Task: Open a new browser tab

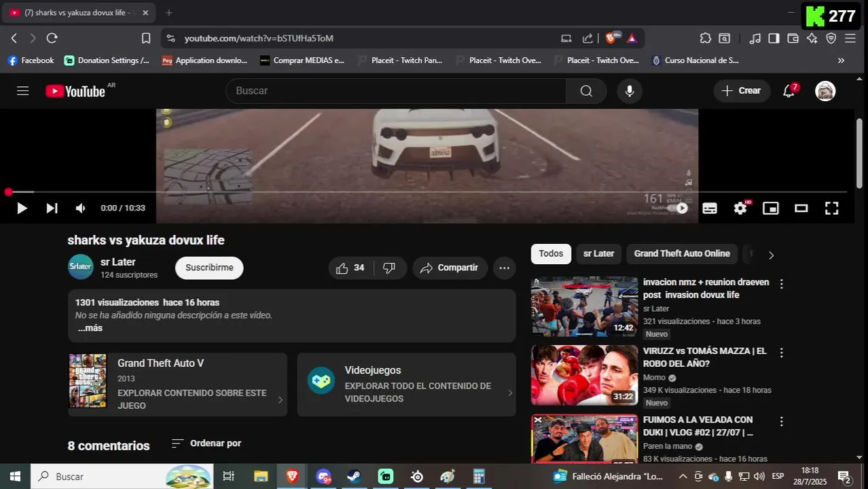Action: [x=169, y=12]
